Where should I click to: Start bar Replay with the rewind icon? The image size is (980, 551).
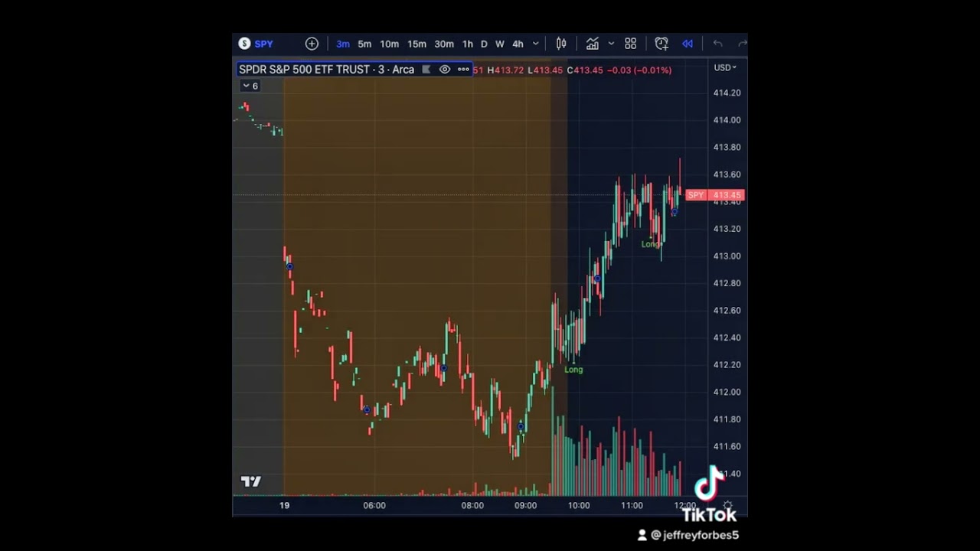tap(688, 44)
